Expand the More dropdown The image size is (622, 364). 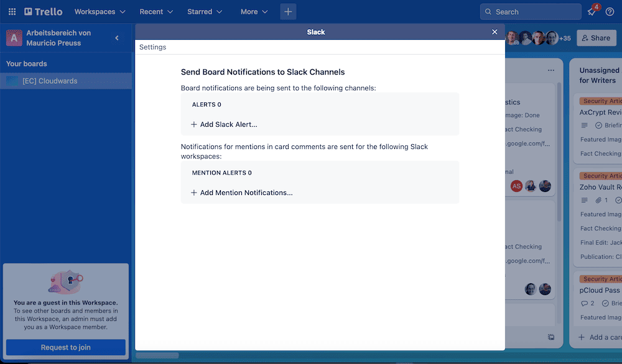(254, 12)
